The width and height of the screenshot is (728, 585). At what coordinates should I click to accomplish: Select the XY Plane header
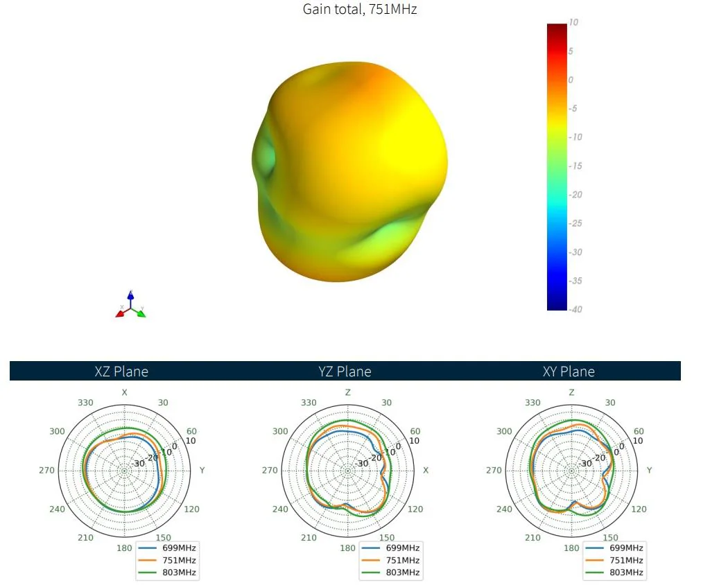coord(569,372)
